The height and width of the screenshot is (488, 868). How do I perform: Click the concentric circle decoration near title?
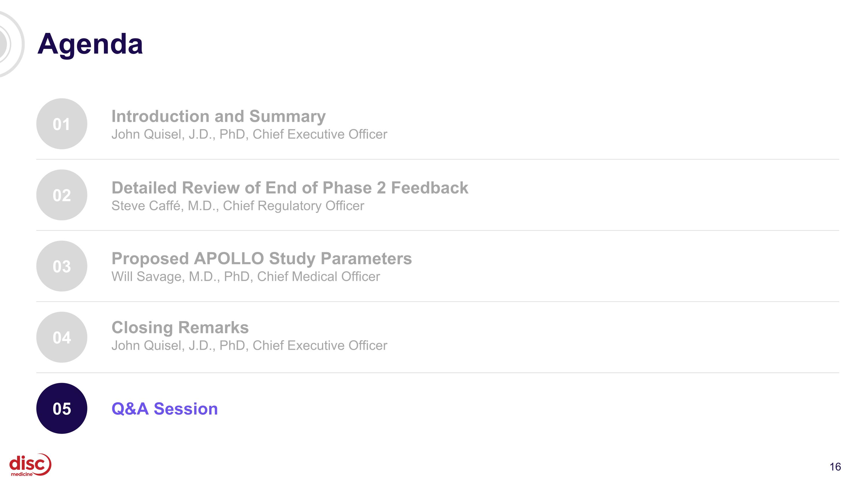pos(10,44)
